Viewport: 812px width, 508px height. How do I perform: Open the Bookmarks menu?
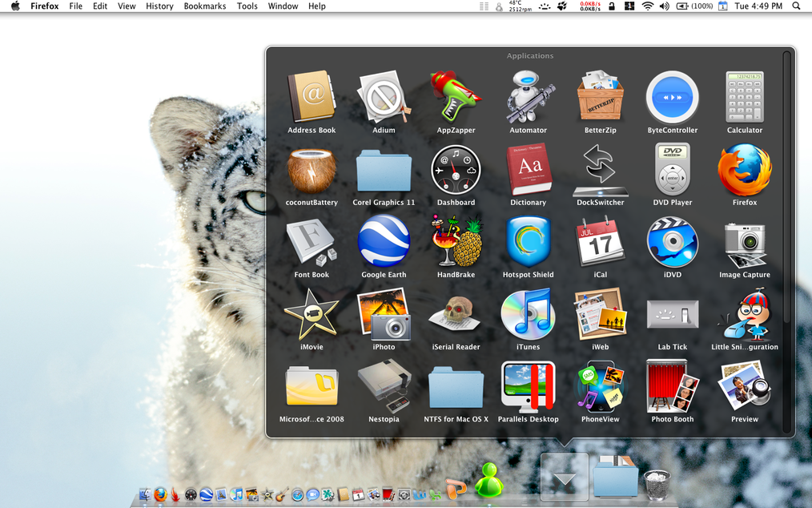pyautogui.click(x=204, y=6)
